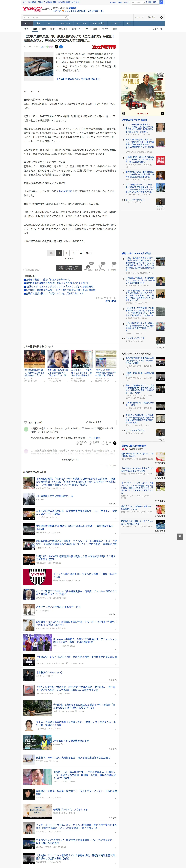The width and height of the screenshot is (186, 868).
Task: Open the 天皇陛下 カザフスタン大統領と面会 article
Action: (x=73, y=757)
